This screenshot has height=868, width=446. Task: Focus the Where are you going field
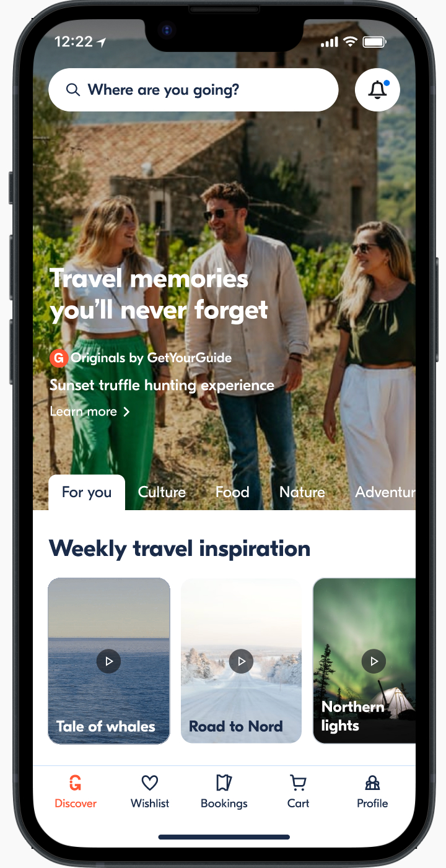(x=193, y=90)
